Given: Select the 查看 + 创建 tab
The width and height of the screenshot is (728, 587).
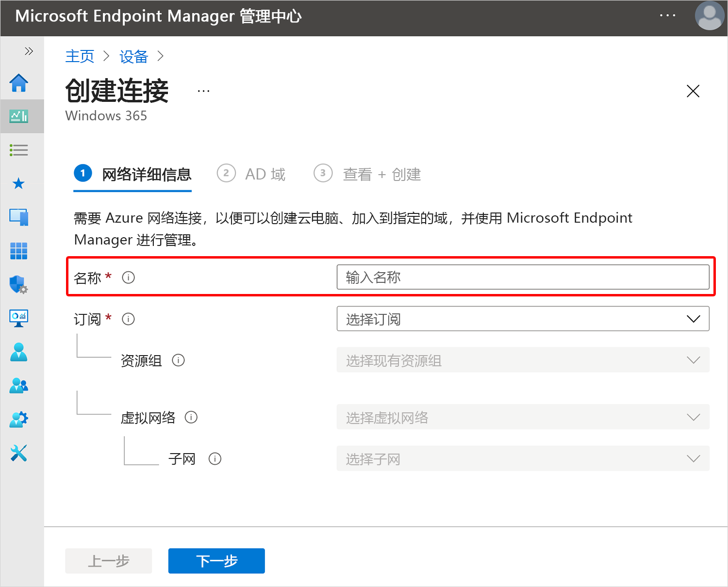Looking at the screenshot, I should click(x=367, y=174).
